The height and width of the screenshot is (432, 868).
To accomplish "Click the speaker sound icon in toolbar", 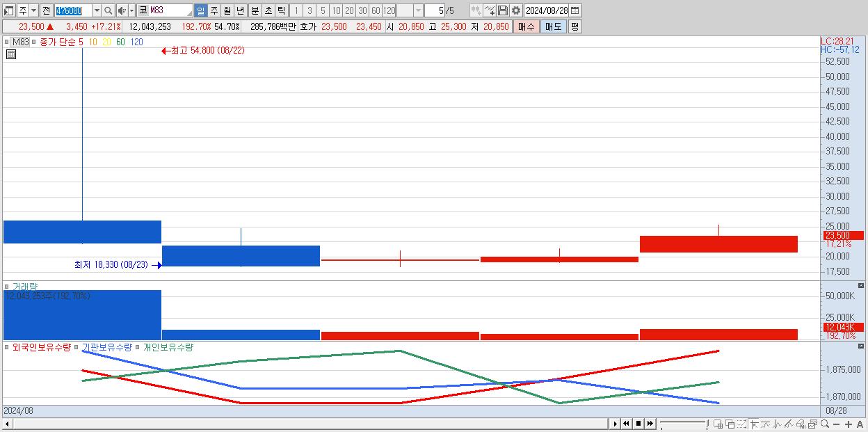I will (x=121, y=10).
